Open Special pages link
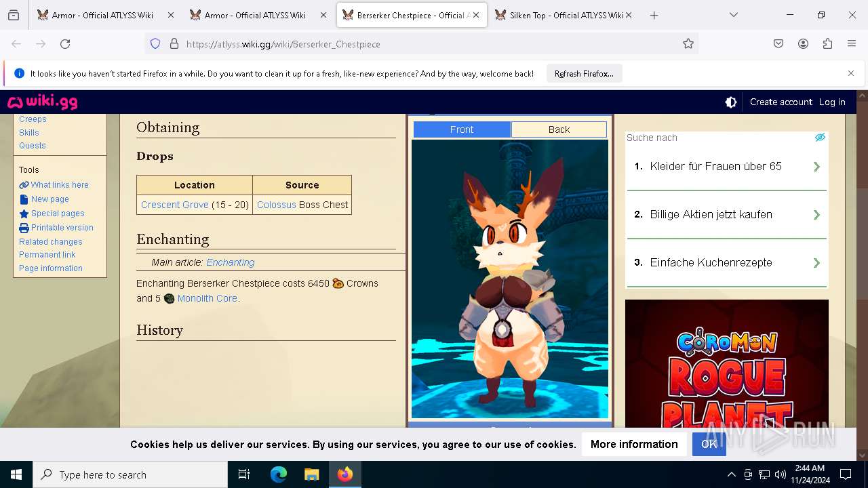This screenshot has height=488, width=868. coord(58,213)
